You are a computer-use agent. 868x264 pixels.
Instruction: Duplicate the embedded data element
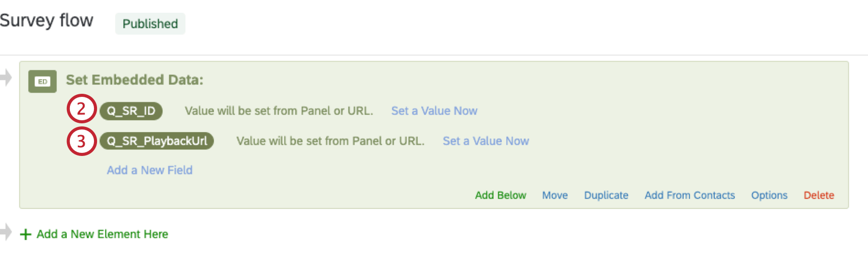point(606,195)
